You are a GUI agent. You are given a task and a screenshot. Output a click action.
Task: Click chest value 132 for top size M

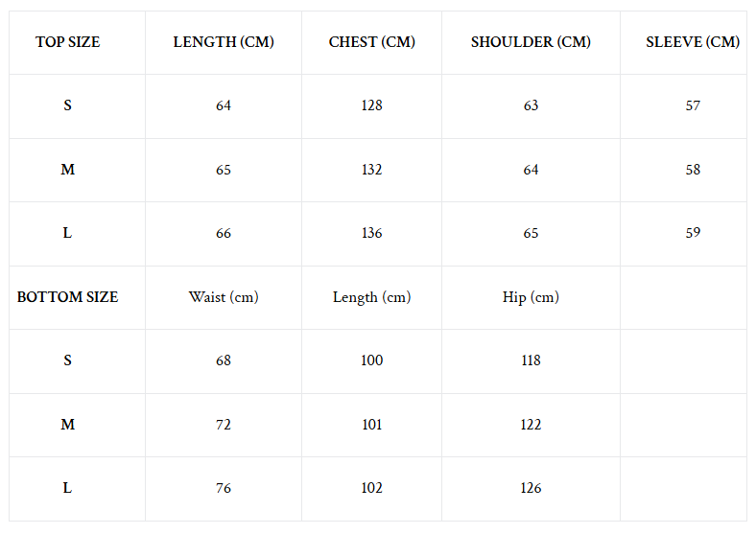click(371, 170)
